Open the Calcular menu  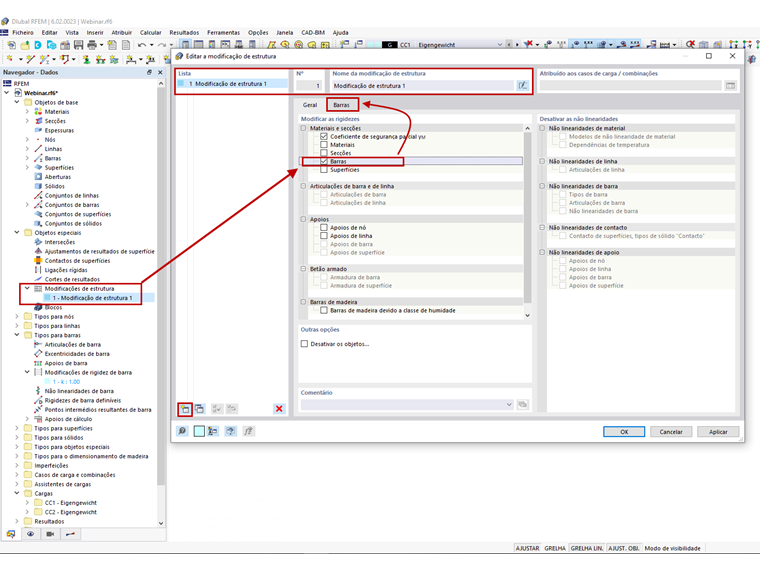tap(150, 32)
